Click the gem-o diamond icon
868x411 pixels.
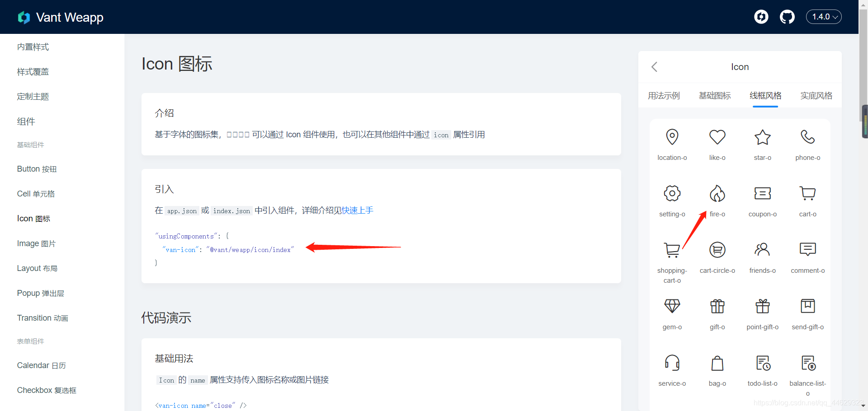(672, 306)
